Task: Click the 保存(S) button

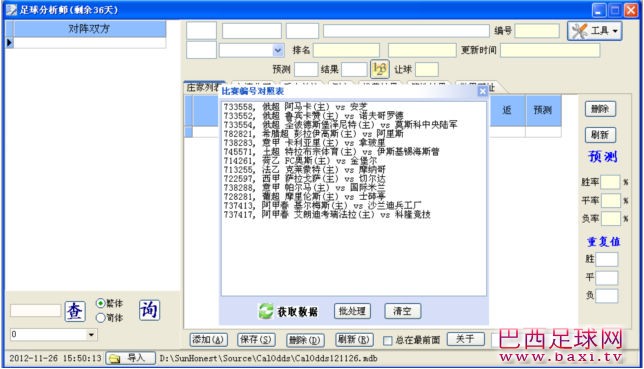Action: coord(256,340)
